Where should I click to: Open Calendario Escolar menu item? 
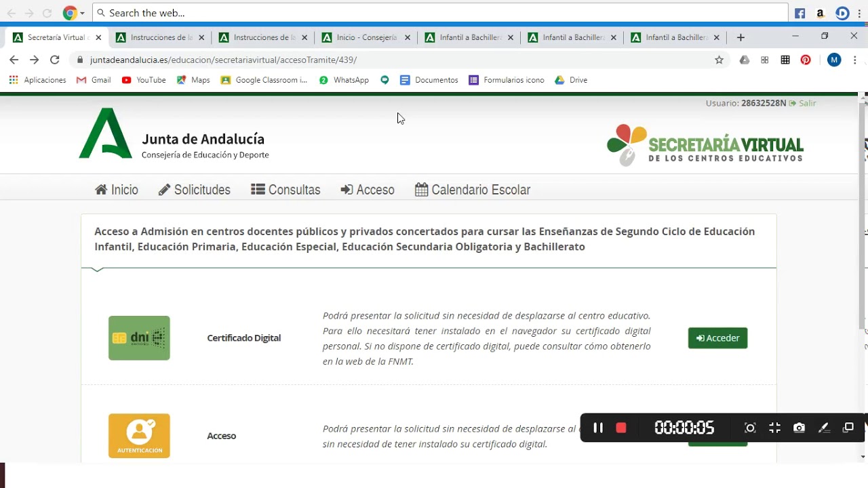point(473,190)
